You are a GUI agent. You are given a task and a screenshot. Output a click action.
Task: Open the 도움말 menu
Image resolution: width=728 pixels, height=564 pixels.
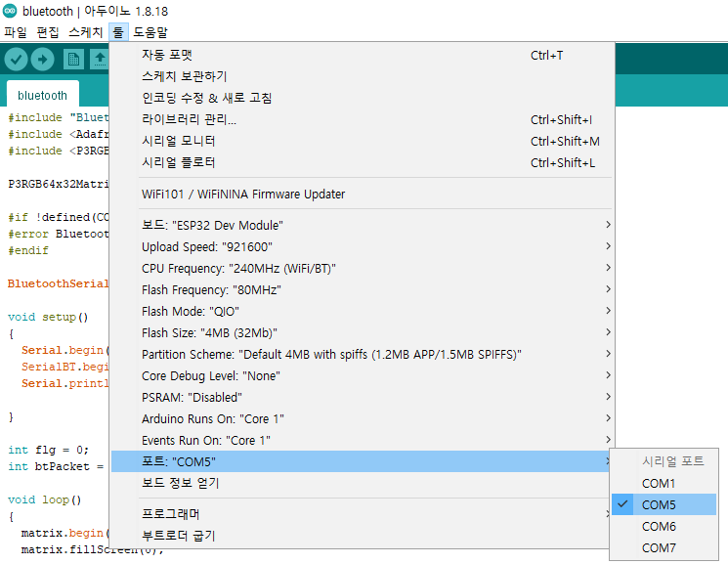150,32
